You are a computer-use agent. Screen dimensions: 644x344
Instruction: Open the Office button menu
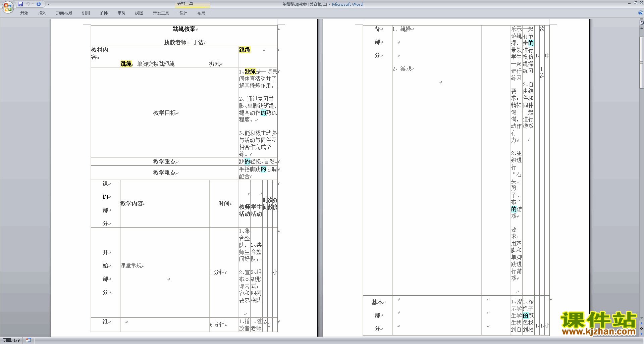pos(7,7)
